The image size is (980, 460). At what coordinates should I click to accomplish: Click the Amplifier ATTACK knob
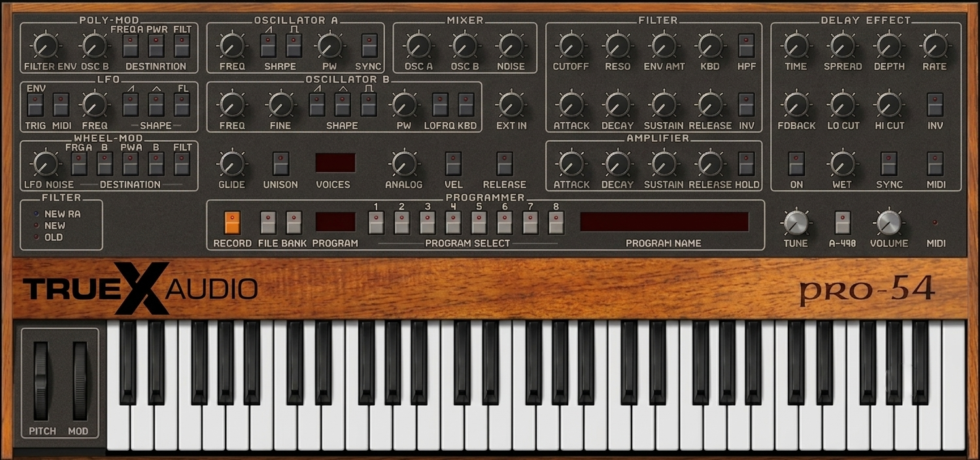click(x=571, y=163)
